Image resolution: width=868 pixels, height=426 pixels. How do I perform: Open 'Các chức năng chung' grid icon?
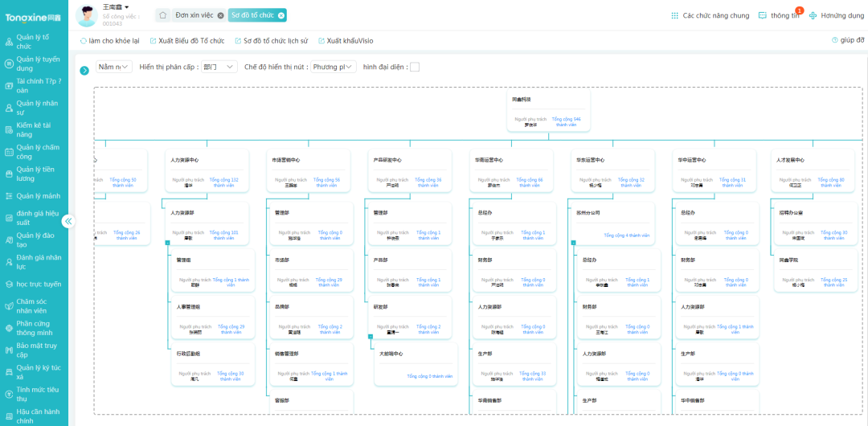pos(674,15)
